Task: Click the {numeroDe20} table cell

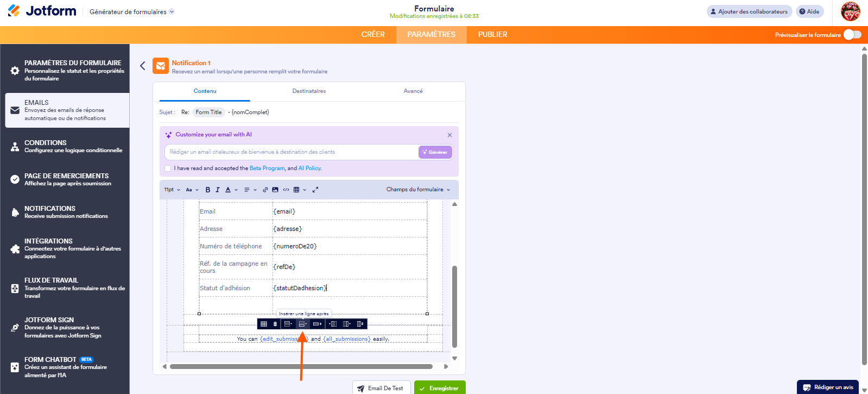Action: [350, 246]
